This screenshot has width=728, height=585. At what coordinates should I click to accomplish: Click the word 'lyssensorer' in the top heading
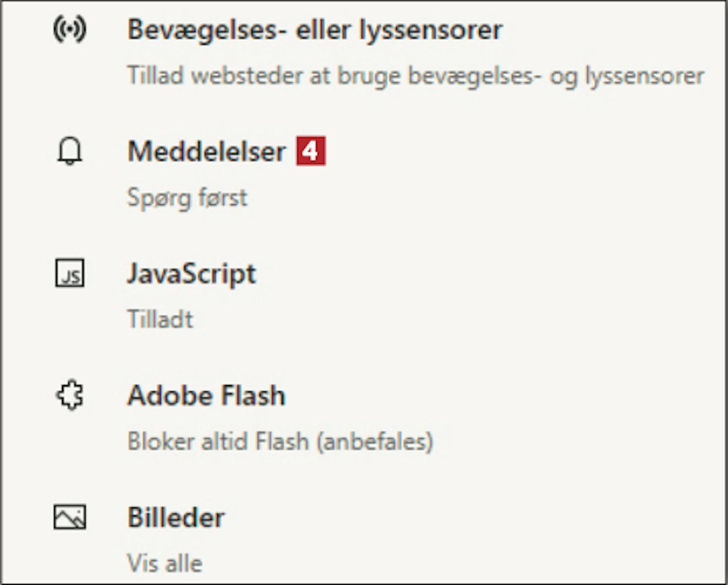click(x=430, y=30)
